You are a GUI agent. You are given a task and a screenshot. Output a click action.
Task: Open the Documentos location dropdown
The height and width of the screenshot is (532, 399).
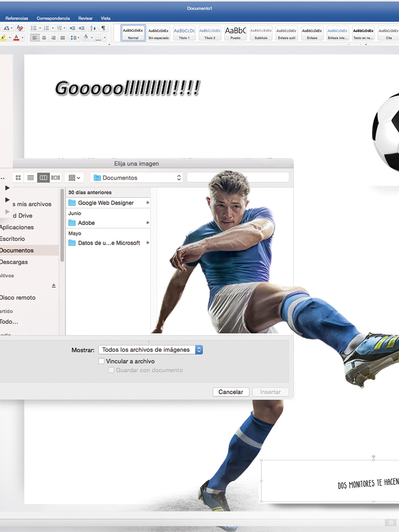pyautogui.click(x=137, y=178)
